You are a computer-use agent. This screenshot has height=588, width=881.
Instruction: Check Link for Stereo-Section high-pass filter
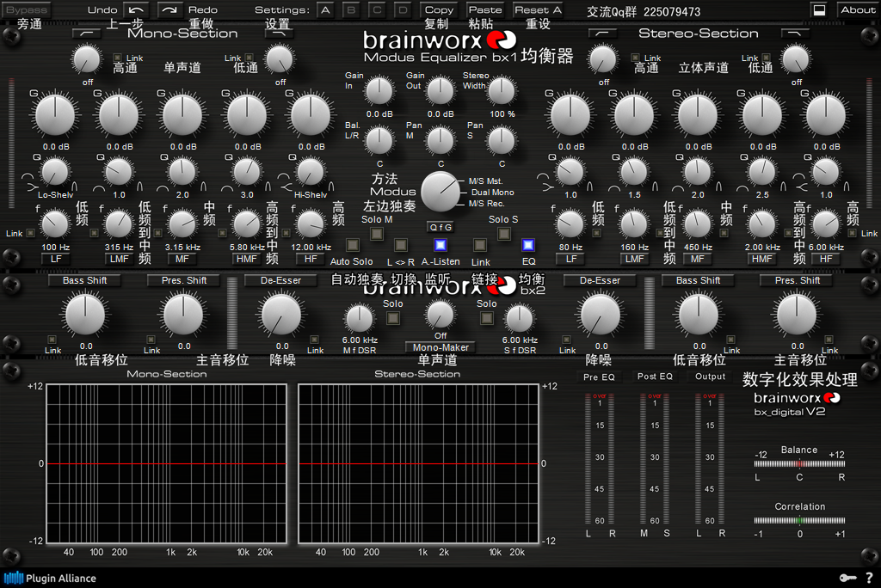(x=635, y=58)
